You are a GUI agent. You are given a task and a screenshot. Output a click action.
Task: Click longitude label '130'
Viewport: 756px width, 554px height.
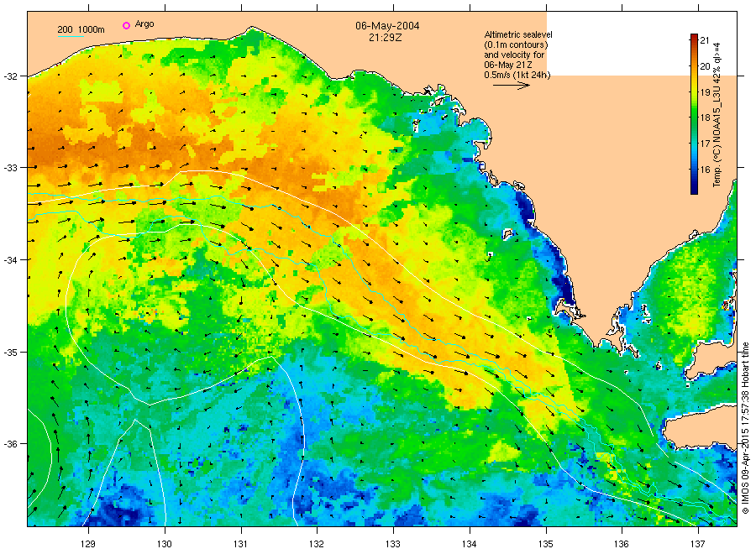(165, 544)
